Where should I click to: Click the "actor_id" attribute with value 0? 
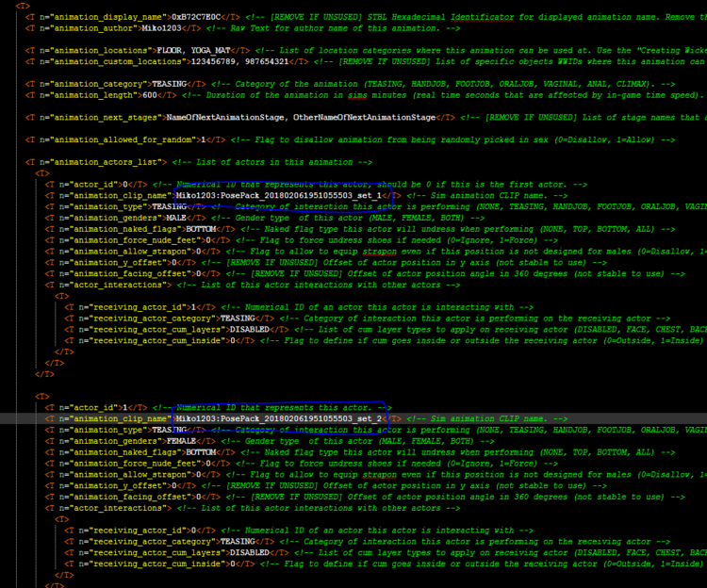93,185
